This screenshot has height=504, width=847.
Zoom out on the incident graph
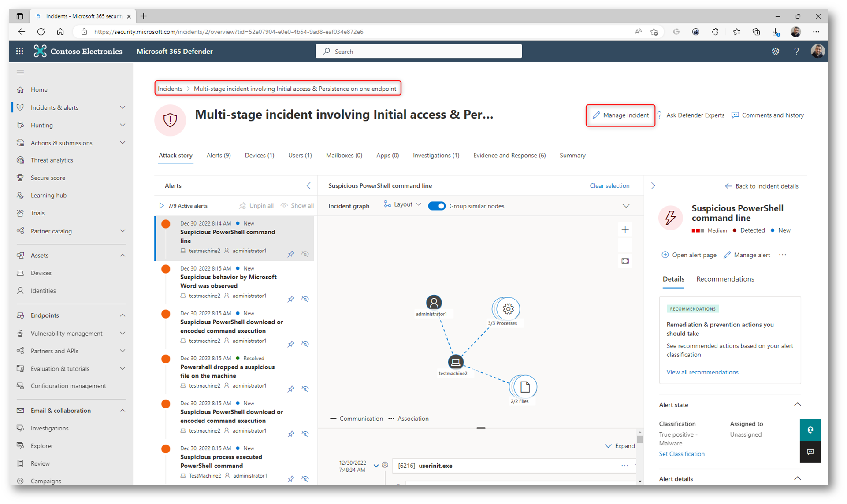(x=625, y=245)
